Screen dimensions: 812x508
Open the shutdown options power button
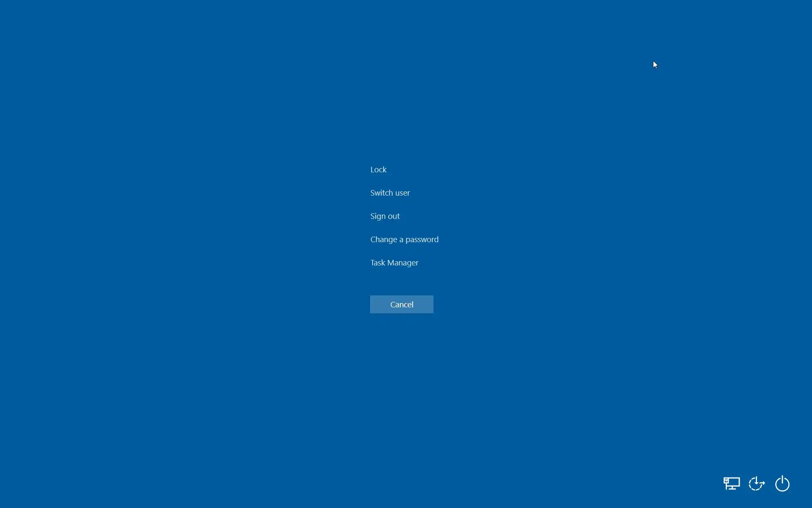tap(782, 483)
